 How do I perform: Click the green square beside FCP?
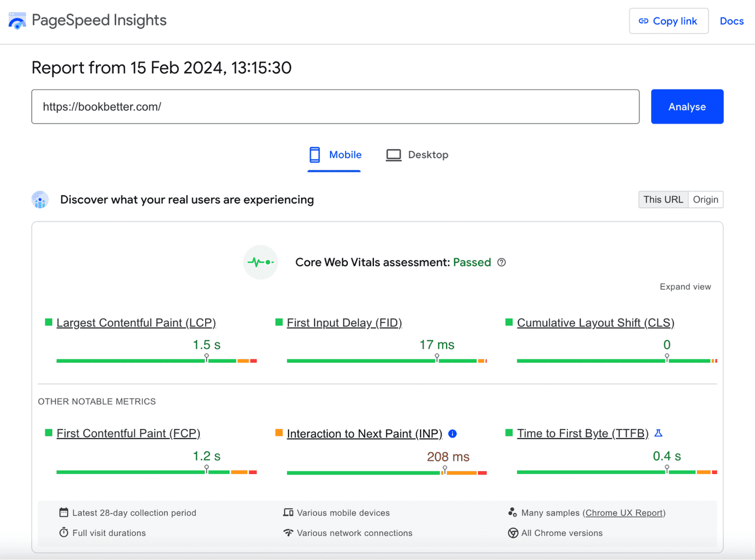[x=49, y=432]
